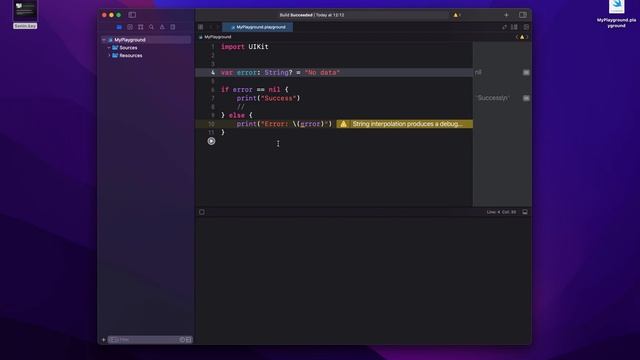Open the Swin.key desktop file

point(25,14)
